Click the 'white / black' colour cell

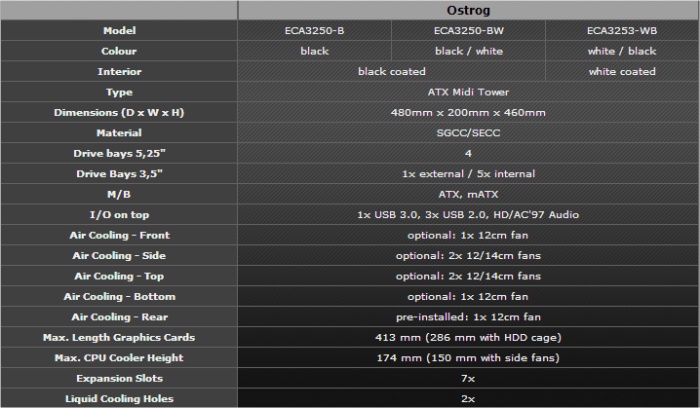[x=622, y=51]
